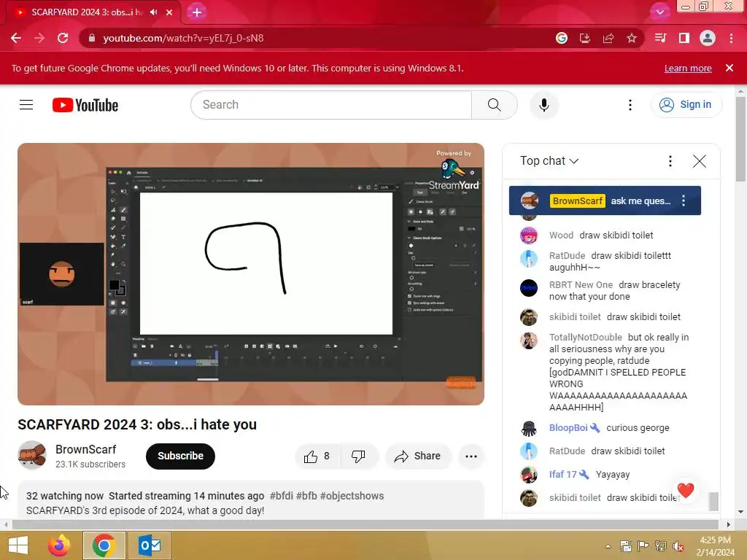
Task: Open the BrownScarf channel name
Action: pos(86,449)
